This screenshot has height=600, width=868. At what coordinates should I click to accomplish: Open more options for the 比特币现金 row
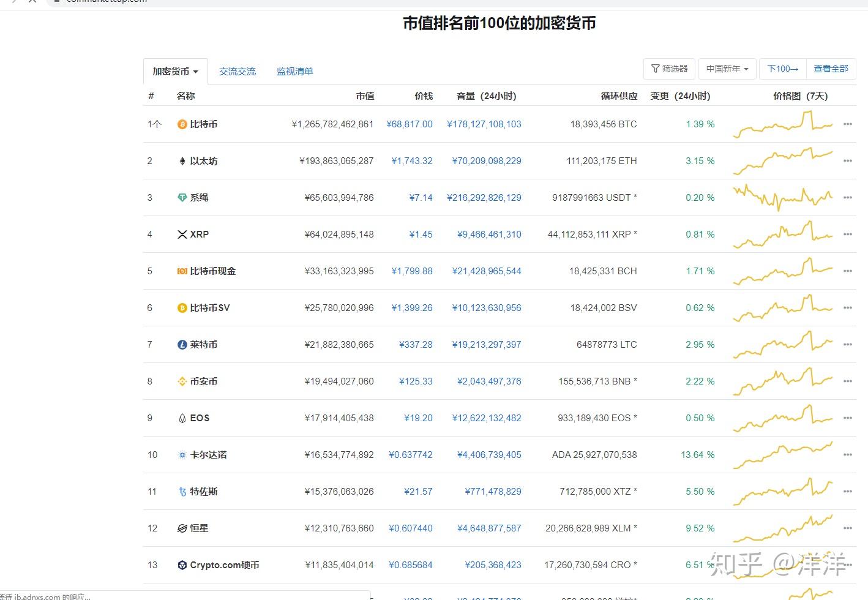848,271
